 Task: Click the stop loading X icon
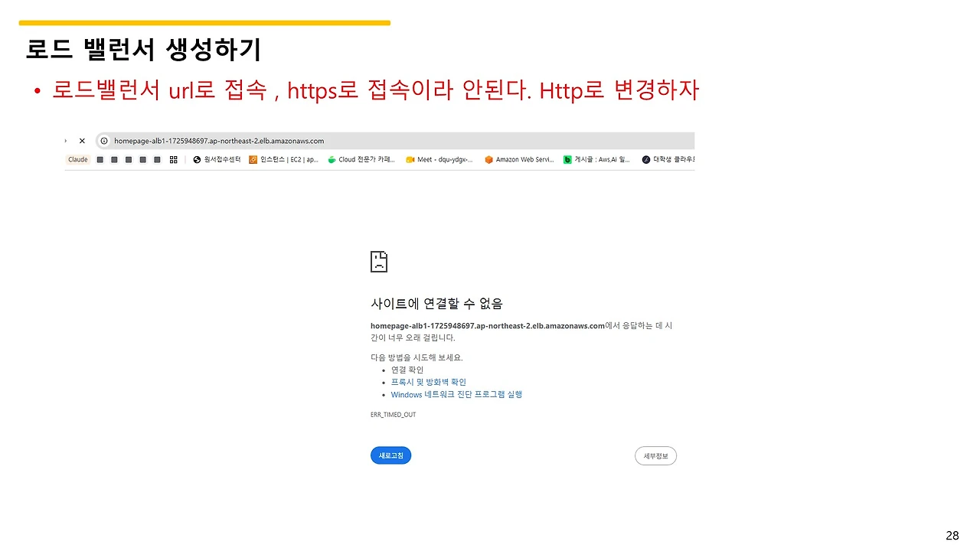click(x=82, y=141)
